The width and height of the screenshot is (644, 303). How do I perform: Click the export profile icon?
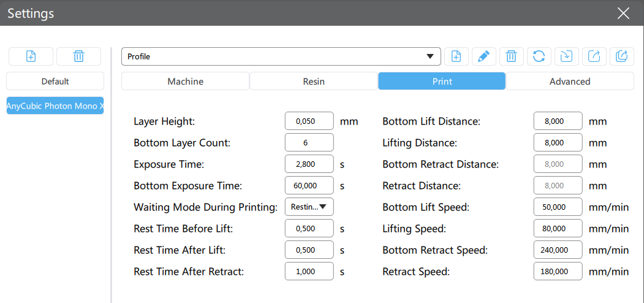pos(594,56)
